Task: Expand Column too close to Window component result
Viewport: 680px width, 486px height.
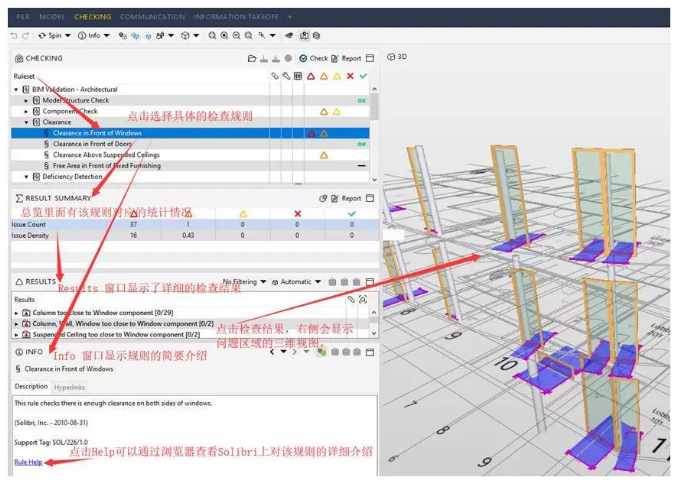Action: click(16, 313)
